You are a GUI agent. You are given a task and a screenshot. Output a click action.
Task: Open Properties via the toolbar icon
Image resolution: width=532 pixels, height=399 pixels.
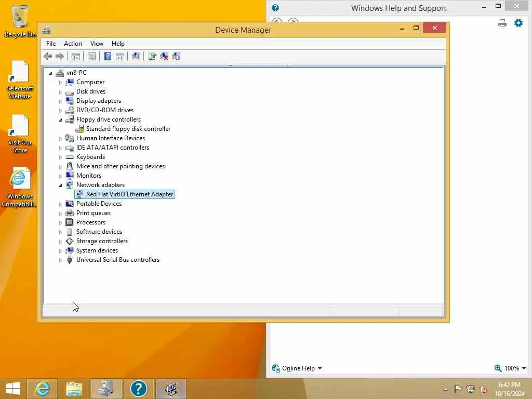91,56
